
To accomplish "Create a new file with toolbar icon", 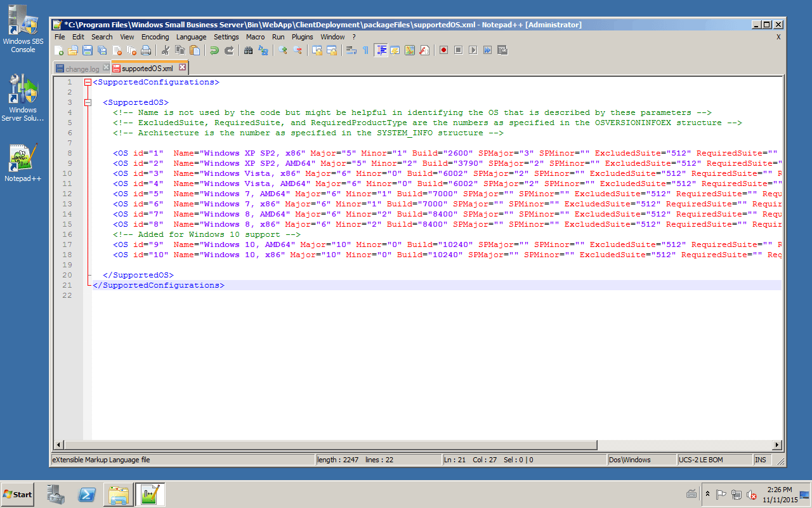I will pyautogui.click(x=59, y=50).
